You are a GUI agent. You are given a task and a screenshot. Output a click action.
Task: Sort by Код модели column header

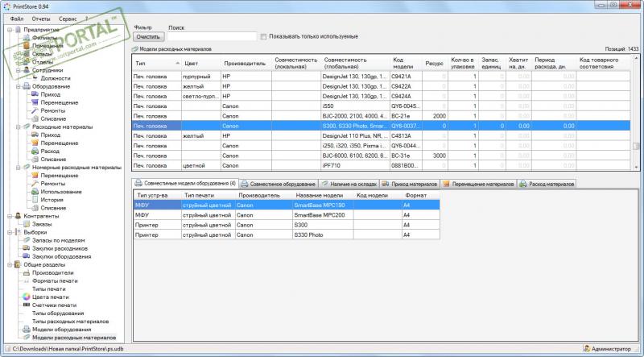[x=407, y=64]
